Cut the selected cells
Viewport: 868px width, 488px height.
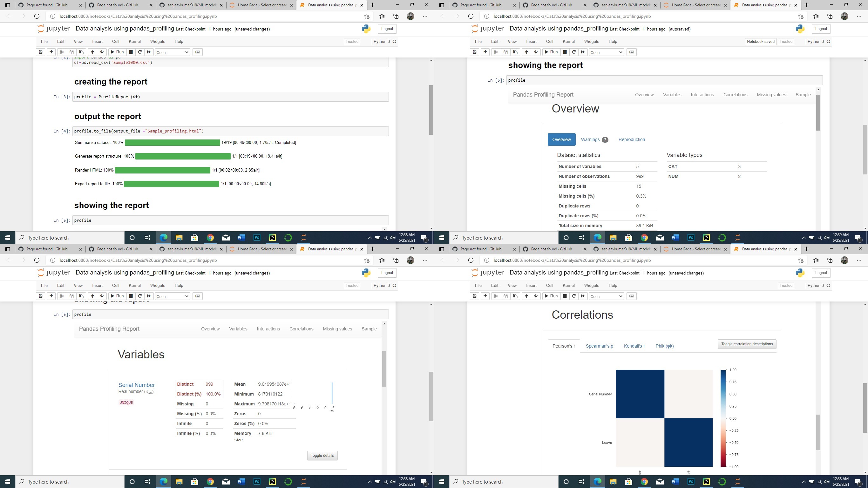click(x=62, y=52)
